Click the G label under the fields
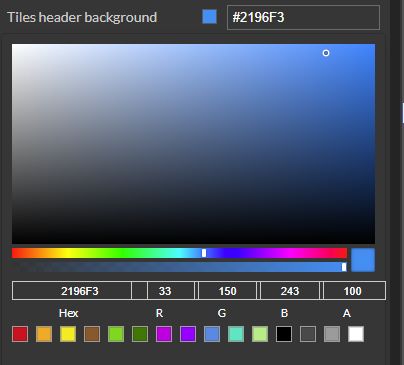 [222, 313]
